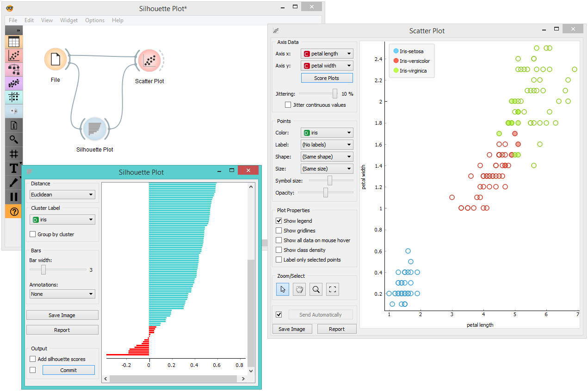Select the Silhouette Plot widget node on canvas

point(94,129)
